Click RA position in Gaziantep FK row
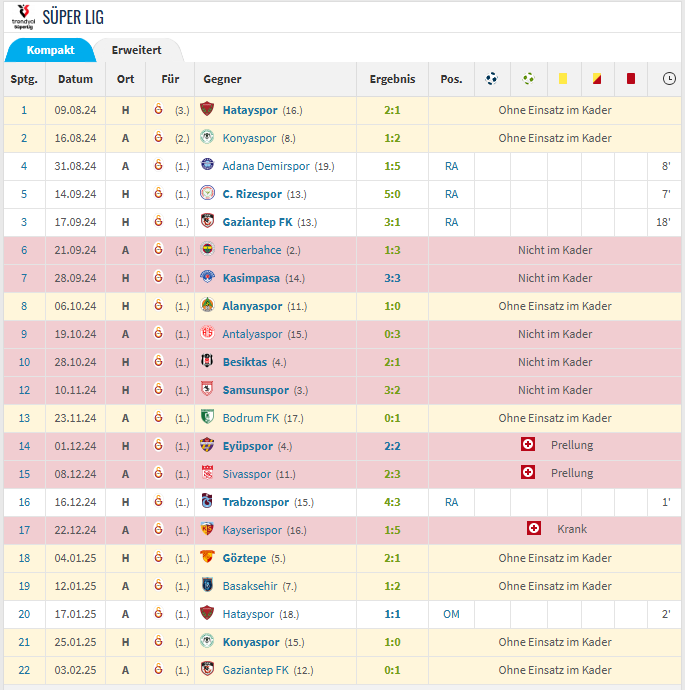This screenshot has height=690, width=685. pos(451,222)
